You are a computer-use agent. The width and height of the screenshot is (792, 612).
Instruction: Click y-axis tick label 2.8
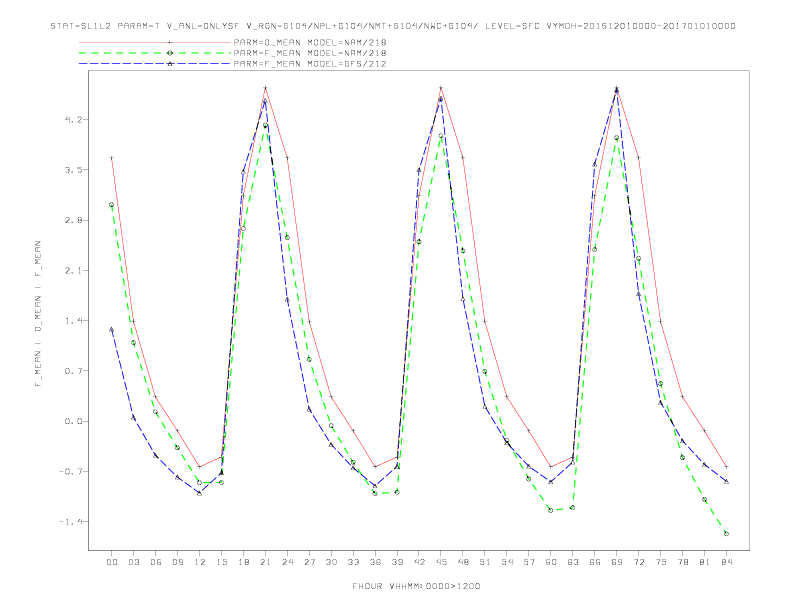[x=72, y=220]
